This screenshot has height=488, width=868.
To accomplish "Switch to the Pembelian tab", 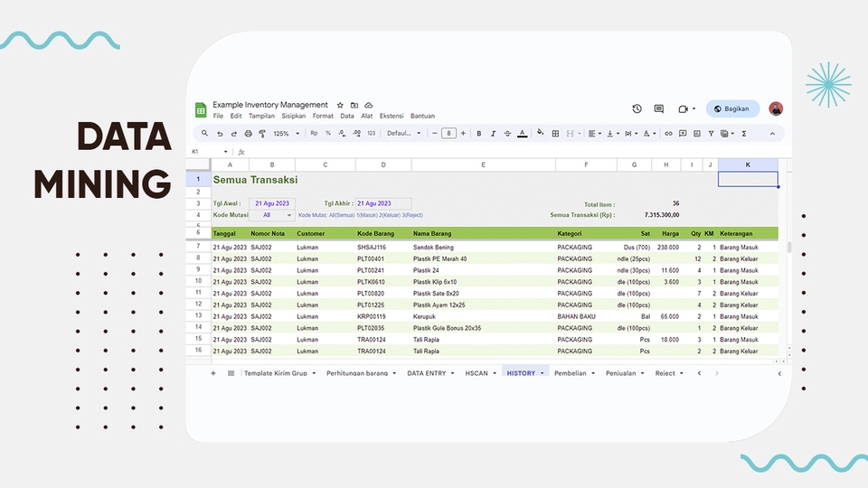I will pos(574,373).
